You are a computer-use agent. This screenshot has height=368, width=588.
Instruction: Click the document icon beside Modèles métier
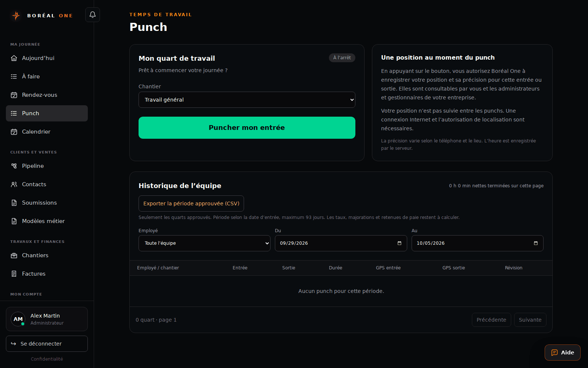point(14,221)
